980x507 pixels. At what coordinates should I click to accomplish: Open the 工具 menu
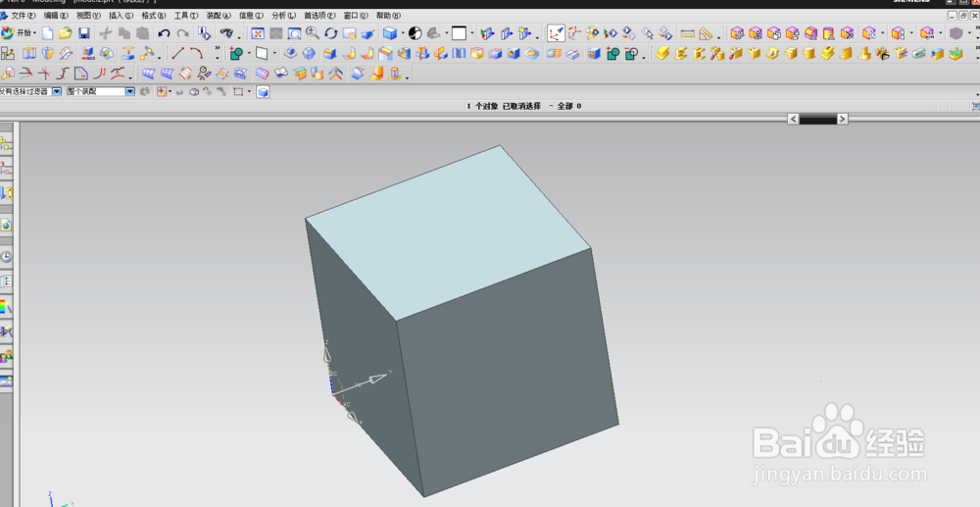(x=186, y=16)
